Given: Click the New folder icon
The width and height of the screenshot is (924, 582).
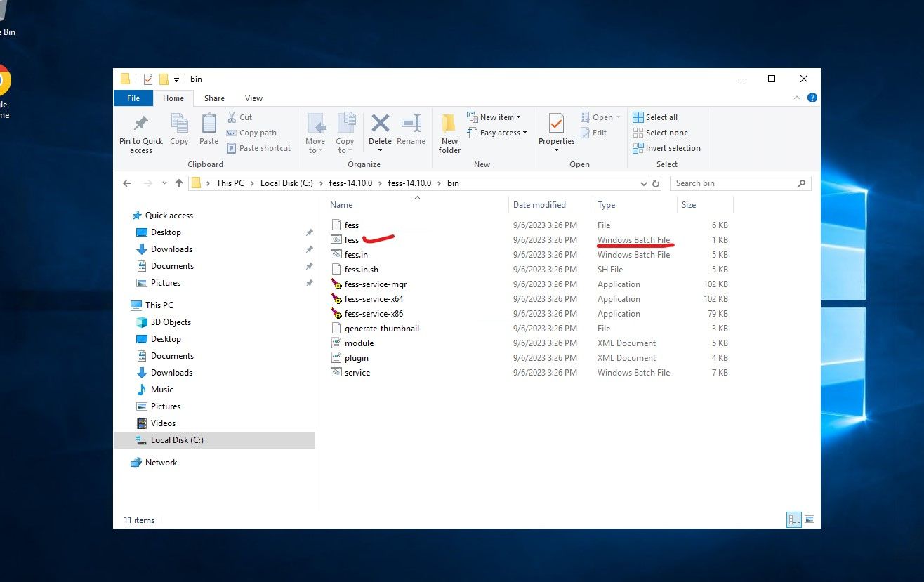Looking at the screenshot, I should [x=449, y=124].
